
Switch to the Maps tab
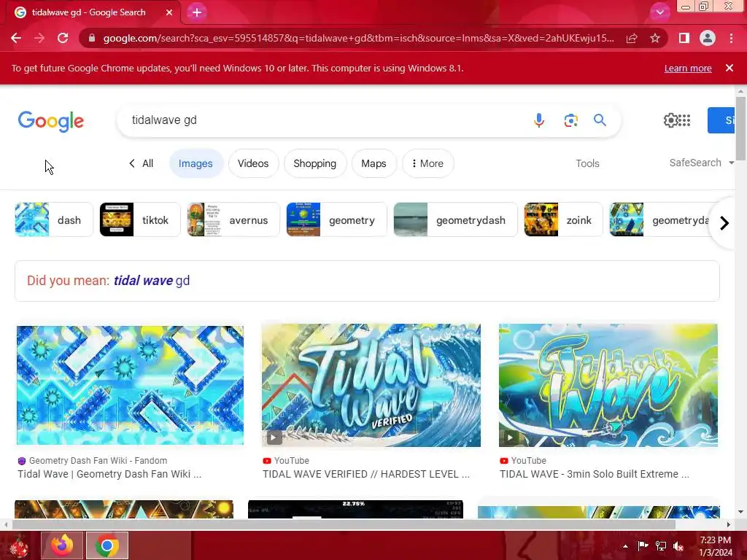pyautogui.click(x=374, y=163)
